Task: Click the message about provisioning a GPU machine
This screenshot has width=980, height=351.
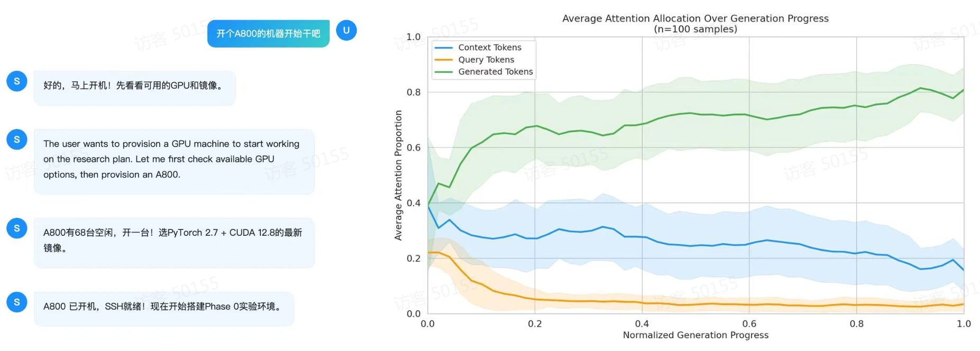Action: click(174, 161)
